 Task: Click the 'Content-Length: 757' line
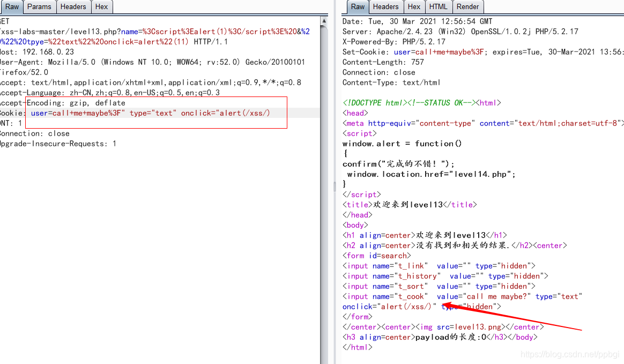(383, 62)
